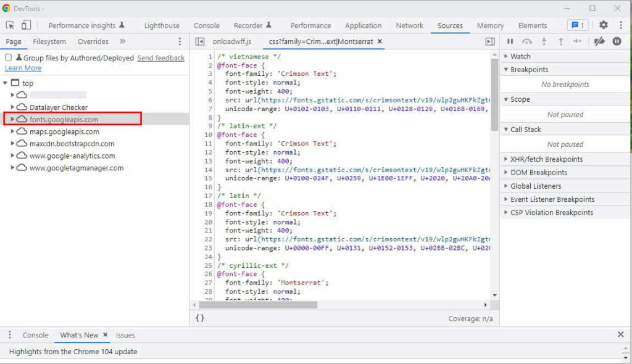Click the Step over next function call icon

[x=527, y=40]
